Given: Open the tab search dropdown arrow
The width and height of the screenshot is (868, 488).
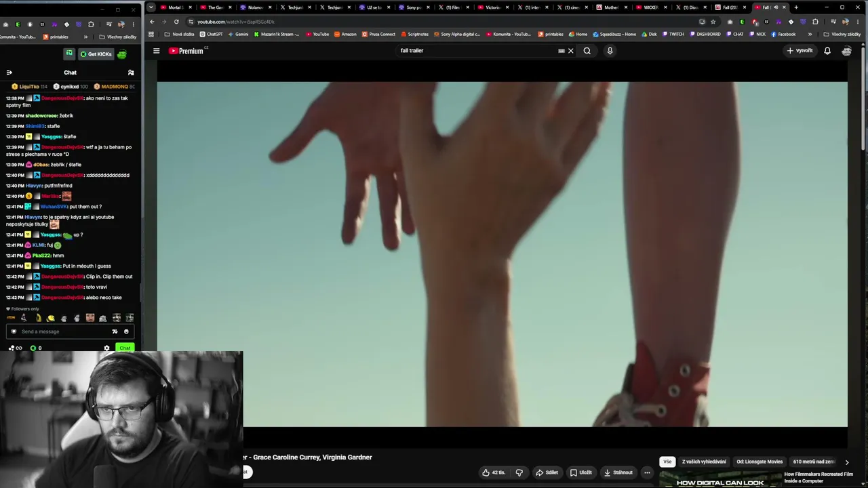Looking at the screenshot, I should [x=151, y=7].
